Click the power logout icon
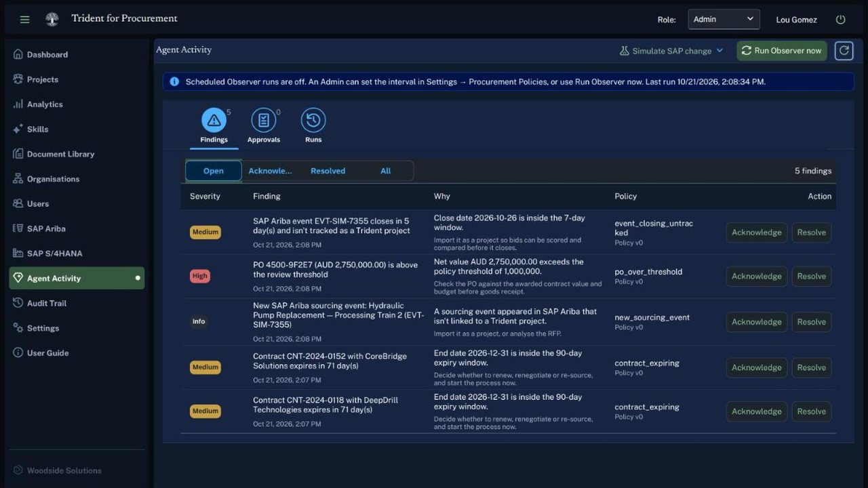The height and width of the screenshot is (488, 868). [841, 20]
